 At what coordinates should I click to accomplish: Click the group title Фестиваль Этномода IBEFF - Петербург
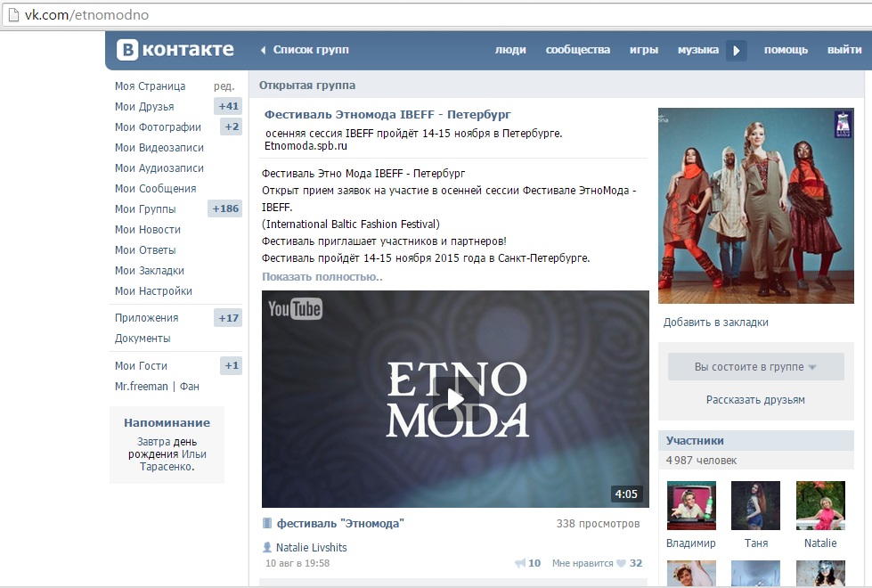tap(387, 115)
